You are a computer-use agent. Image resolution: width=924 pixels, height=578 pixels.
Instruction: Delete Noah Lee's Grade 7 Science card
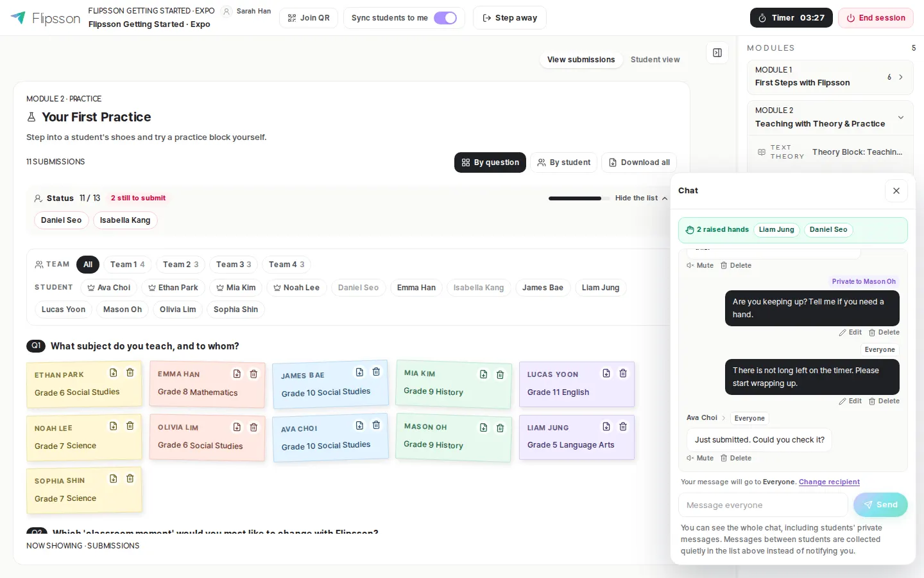click(x=130, y=426)
